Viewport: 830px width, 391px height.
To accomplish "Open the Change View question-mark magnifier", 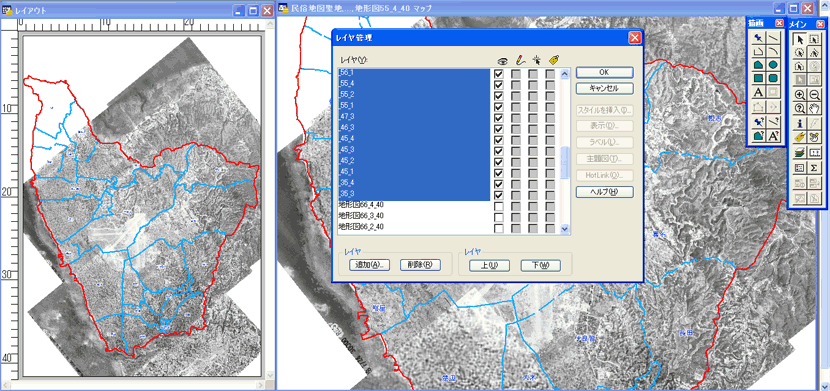I will click(x=800, y=108).
